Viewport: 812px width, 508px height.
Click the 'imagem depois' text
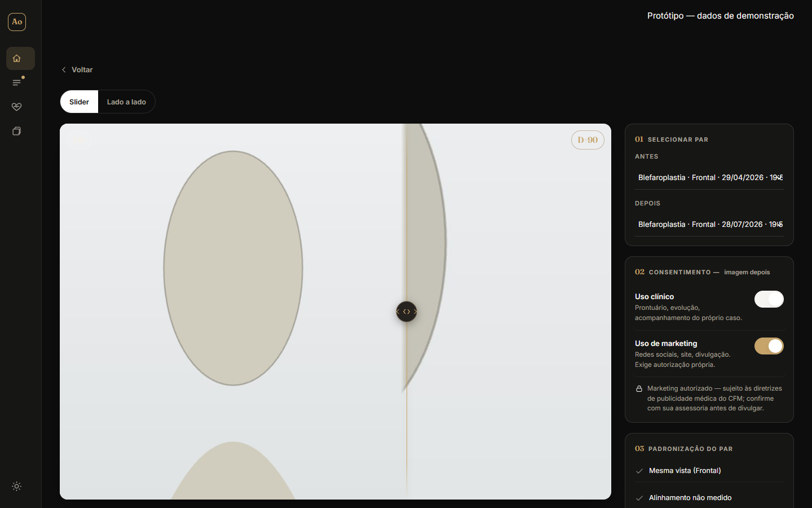(x=747, y=272)
